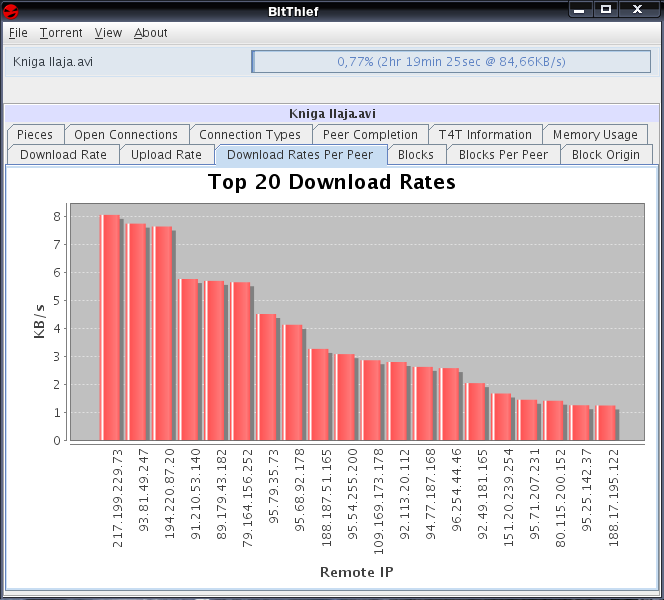Click the IP label 188.17.195.122
664x600 pixels.
[x=613, y=498]
